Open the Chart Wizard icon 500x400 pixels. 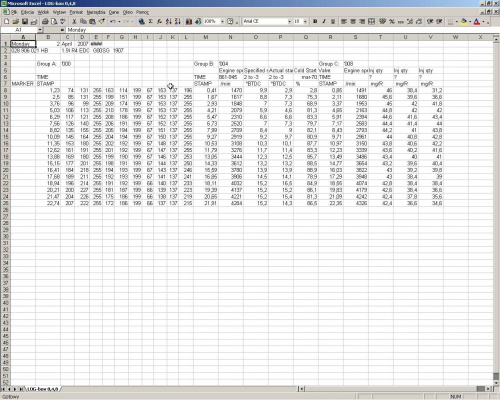click(x=189, y=21)
